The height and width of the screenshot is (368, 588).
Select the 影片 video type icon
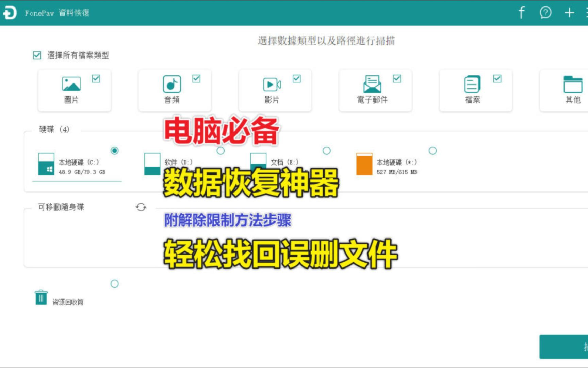272,84
